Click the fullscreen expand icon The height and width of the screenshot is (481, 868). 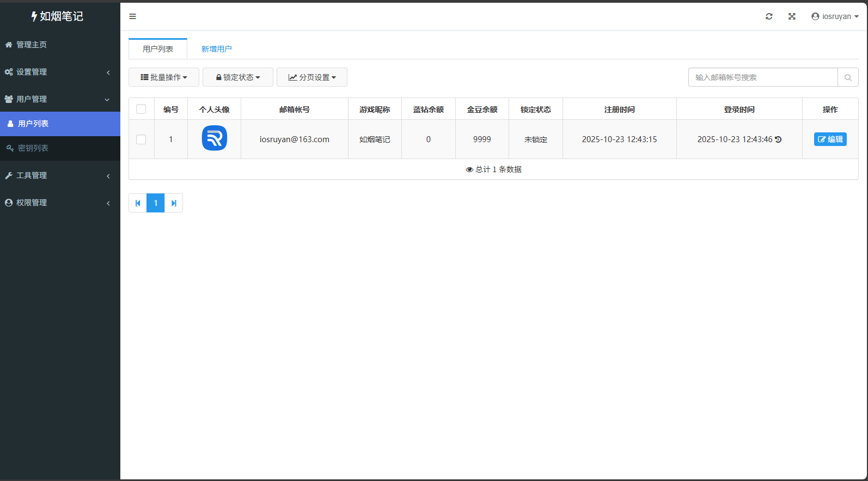792,16
